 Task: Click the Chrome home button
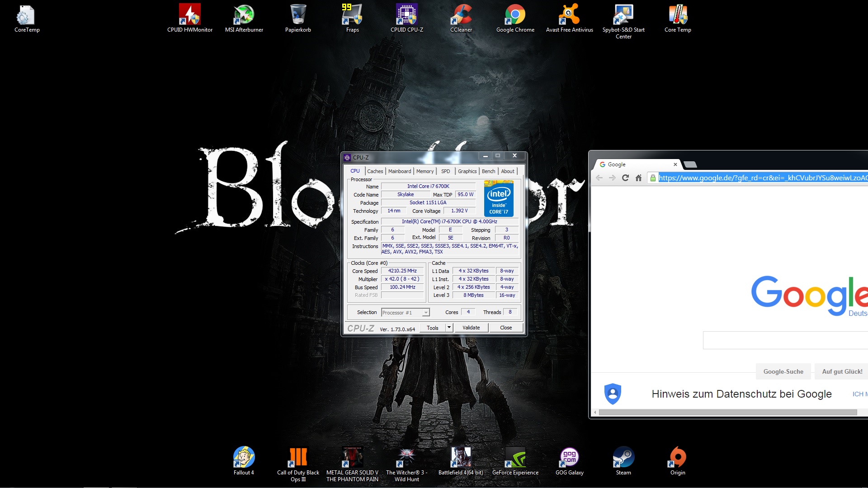[x=638, y=178]
